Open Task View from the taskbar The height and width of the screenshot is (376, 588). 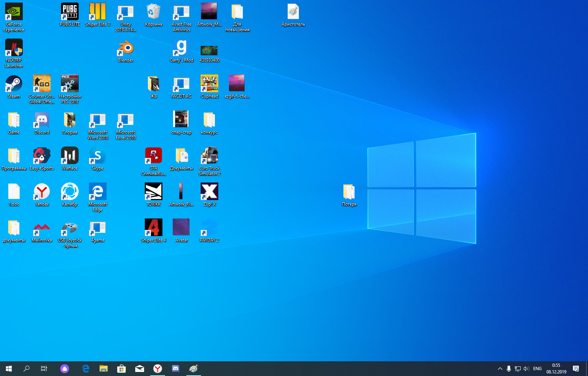click(44, 368)
